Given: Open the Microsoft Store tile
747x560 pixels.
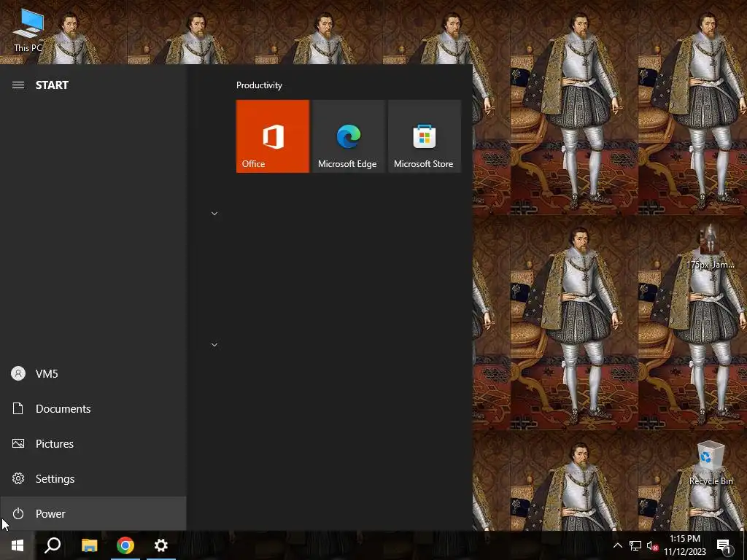Looking at the screenshot, I should point(425,136).
